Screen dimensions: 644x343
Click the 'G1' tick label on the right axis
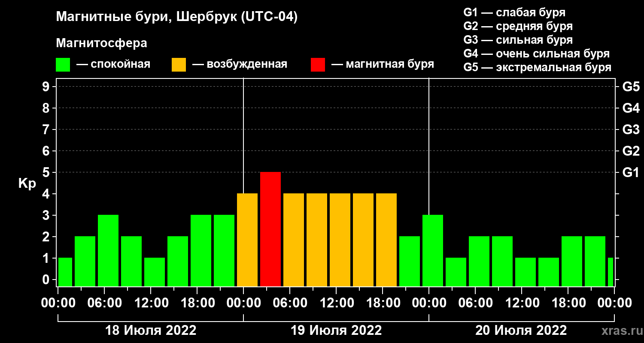pyautogui.click(x=631, y=172)
